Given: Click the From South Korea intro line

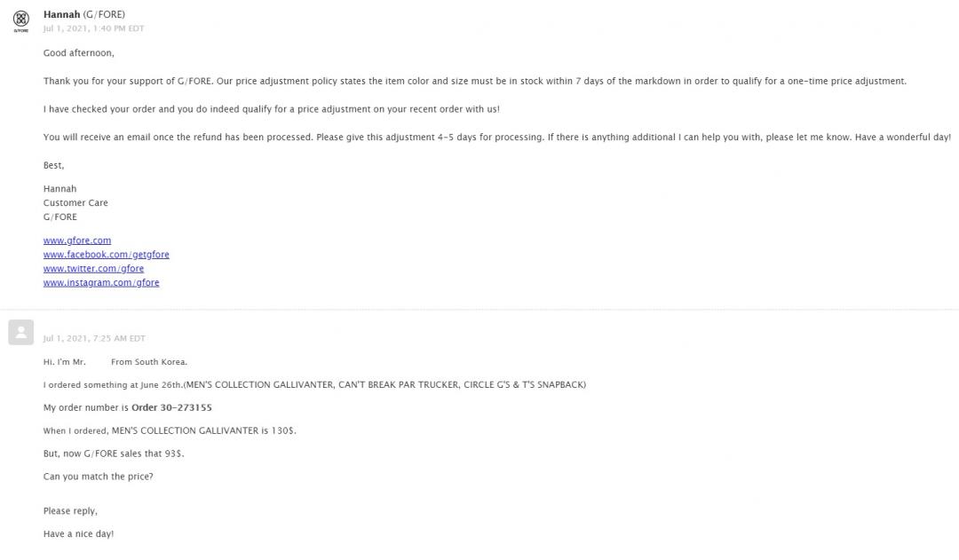Looking at the screenshot, I should tap(115, 362).
